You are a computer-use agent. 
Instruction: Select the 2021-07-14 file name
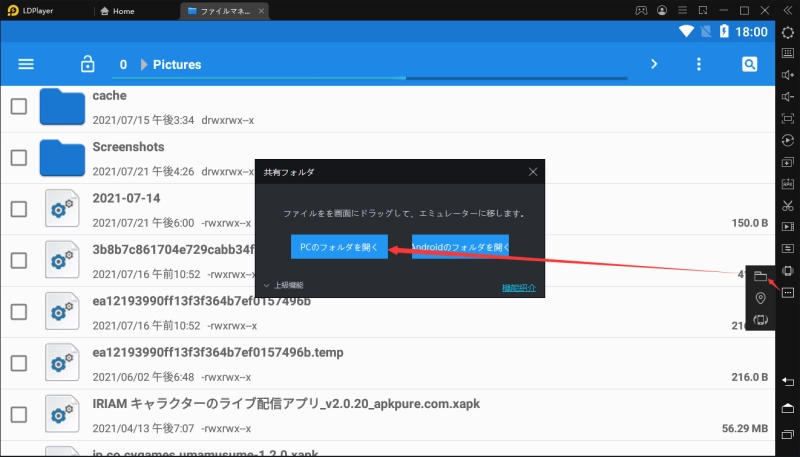pos(126,198)
